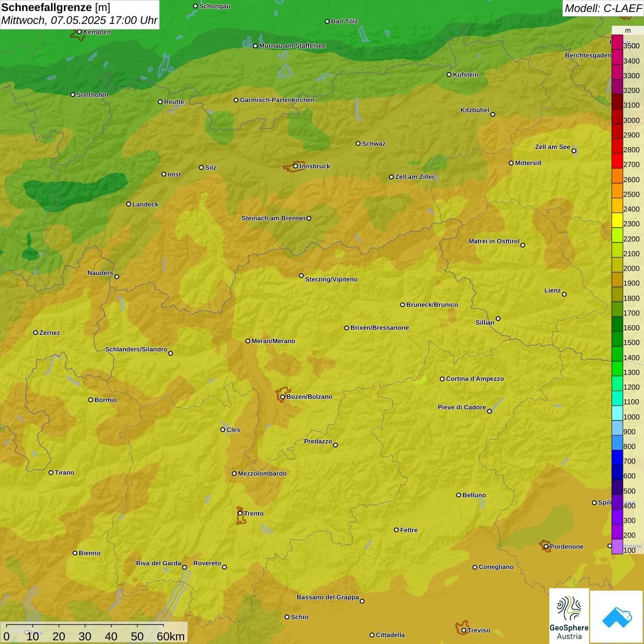
Task: Click the Berchtesgaden label
Action: (x=588, y=55)
